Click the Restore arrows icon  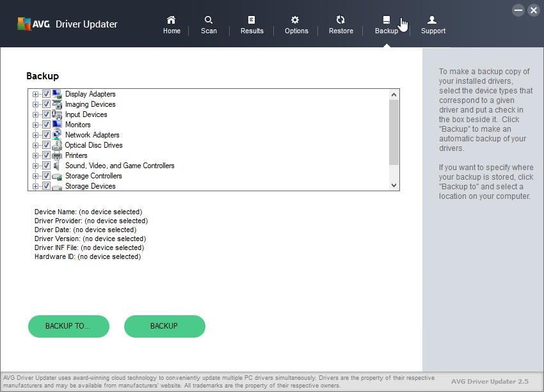click(340, 20)
